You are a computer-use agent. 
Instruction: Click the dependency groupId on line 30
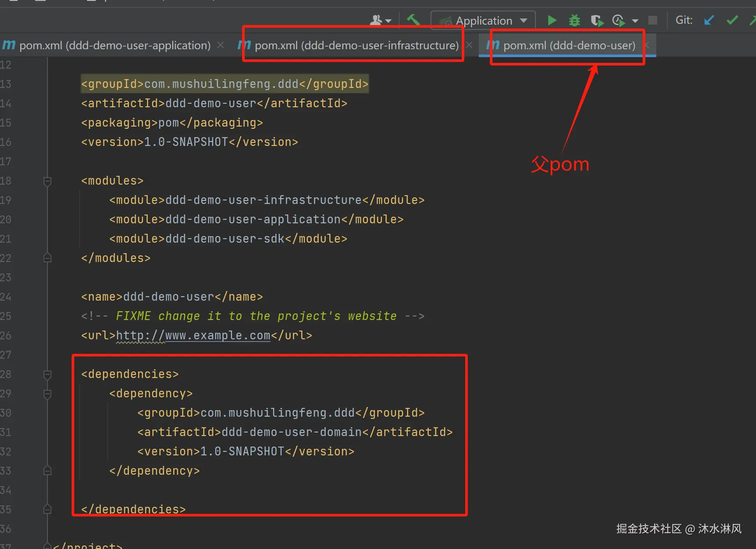[x=281, y=413]
